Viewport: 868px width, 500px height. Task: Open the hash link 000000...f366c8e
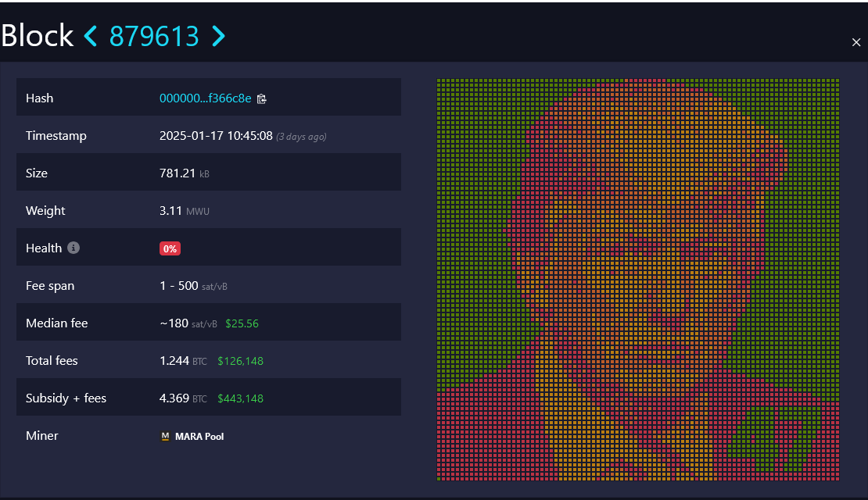[205, 98]
